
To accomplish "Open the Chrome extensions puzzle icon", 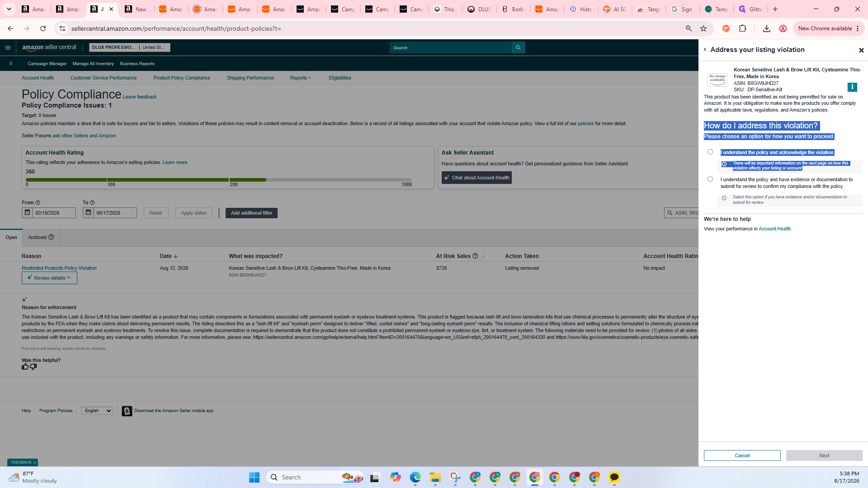I will click(742, 28).
